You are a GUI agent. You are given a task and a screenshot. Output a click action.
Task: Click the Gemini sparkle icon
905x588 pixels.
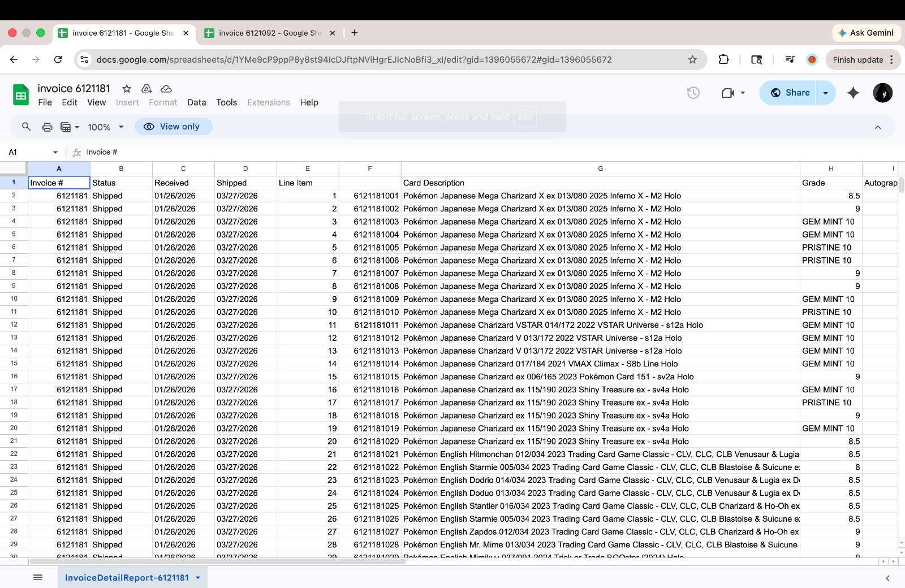(853, 93)
